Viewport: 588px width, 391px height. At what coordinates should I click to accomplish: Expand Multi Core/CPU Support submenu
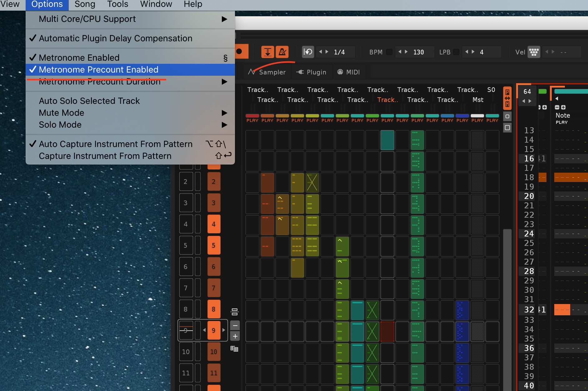(x=130, y=19)
